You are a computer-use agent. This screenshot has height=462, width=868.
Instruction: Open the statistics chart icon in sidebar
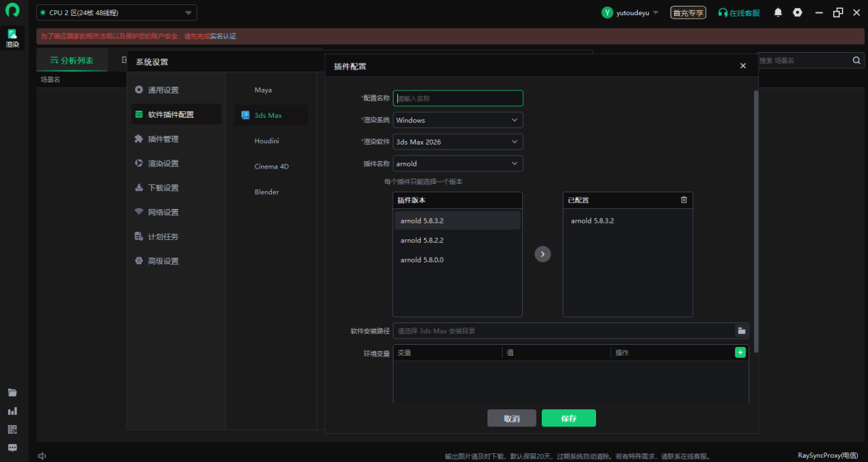tap(12, 411)
